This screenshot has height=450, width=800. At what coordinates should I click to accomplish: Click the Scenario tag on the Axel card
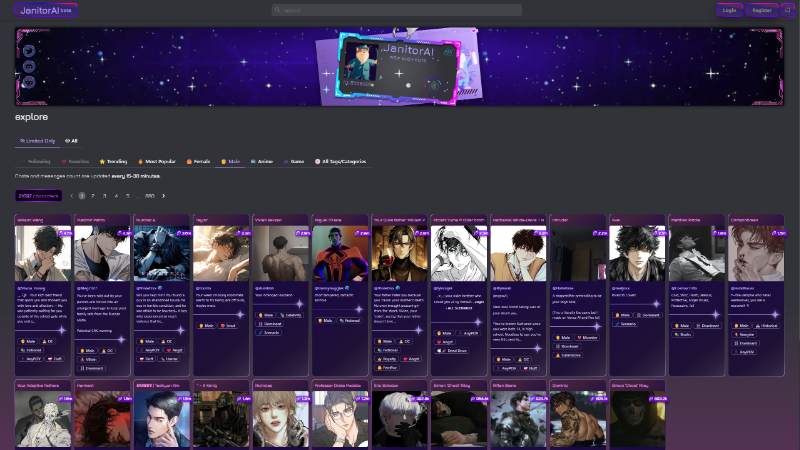pos(626,324)
